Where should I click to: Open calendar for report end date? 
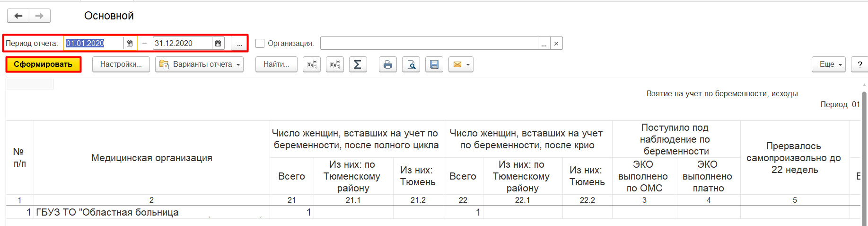click(218, 44)
